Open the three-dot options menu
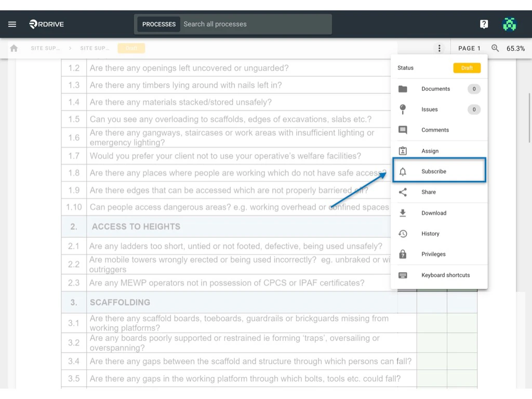Image resolution: width=532 pixels, height=399 pixels. coord(440,48)
